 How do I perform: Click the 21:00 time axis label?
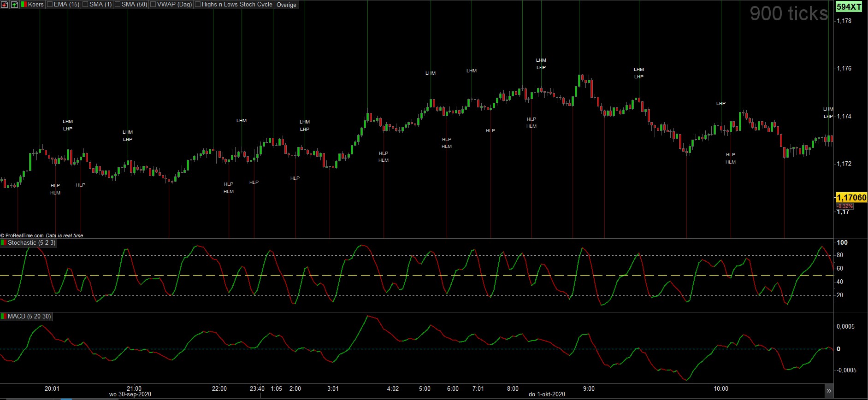tap(134, 388)
